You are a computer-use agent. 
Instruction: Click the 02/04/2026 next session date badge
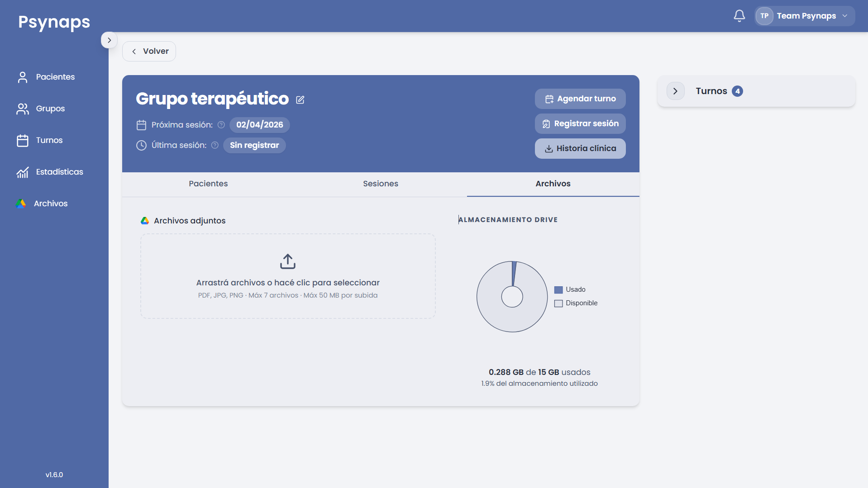click(x=260, y=125)
